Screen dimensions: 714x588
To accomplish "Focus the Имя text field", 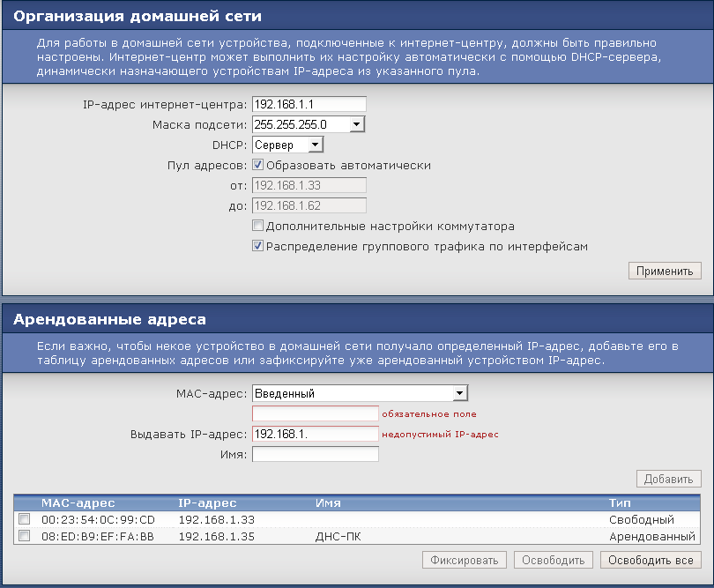I will (315, 454).
